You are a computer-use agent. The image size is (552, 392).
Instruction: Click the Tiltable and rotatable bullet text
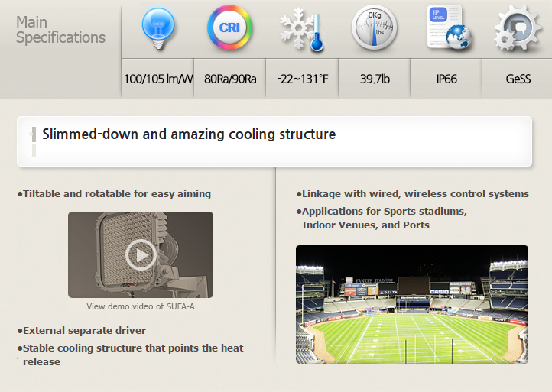point(114,193)
